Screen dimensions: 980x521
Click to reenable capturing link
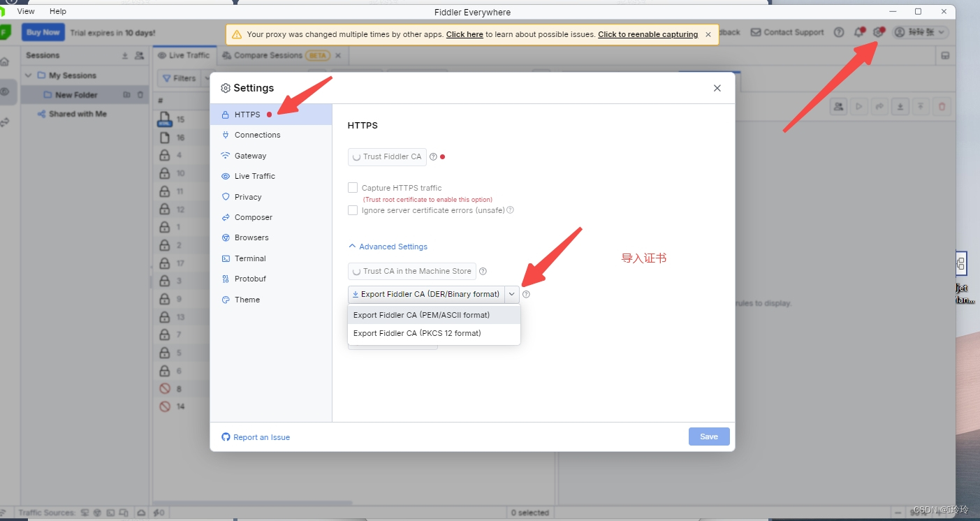[x=648, y=34]
